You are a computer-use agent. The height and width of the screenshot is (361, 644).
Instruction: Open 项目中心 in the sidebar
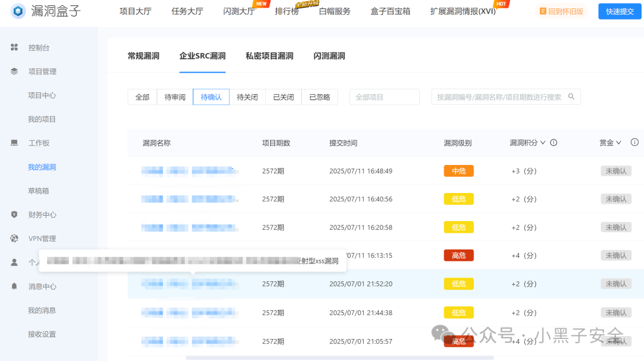pos(42,95)
